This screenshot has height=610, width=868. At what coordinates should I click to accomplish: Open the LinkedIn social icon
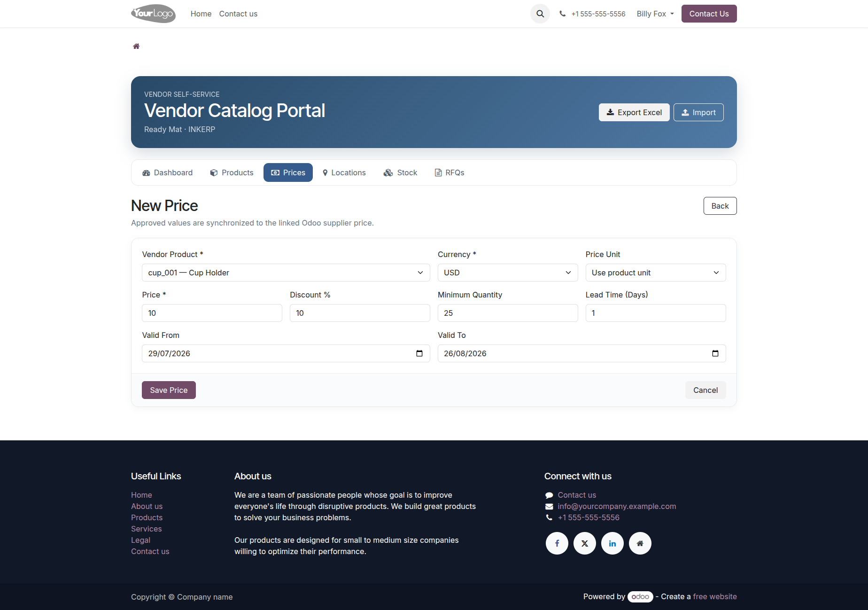pyautogui.click(x=612, y=543)
